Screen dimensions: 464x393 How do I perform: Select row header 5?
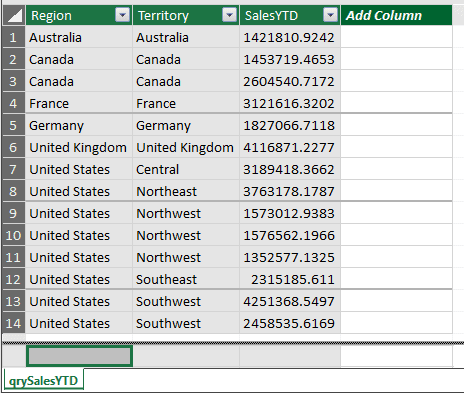coord(14,125)
